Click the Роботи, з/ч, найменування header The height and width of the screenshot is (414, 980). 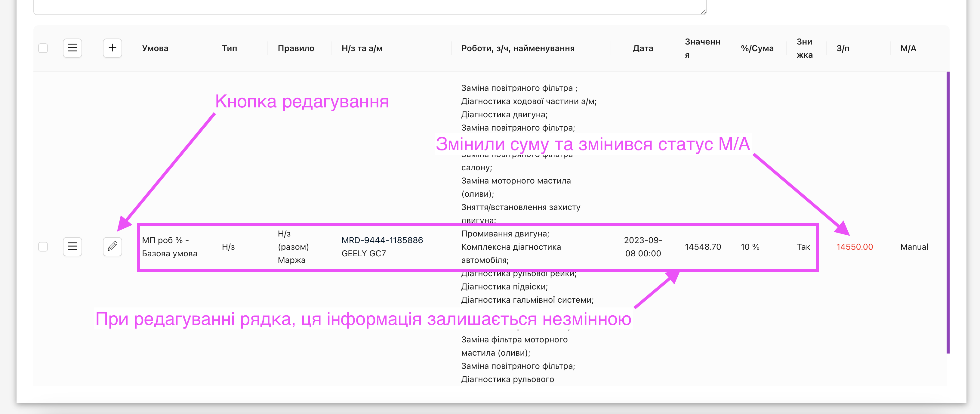(517, 48)
